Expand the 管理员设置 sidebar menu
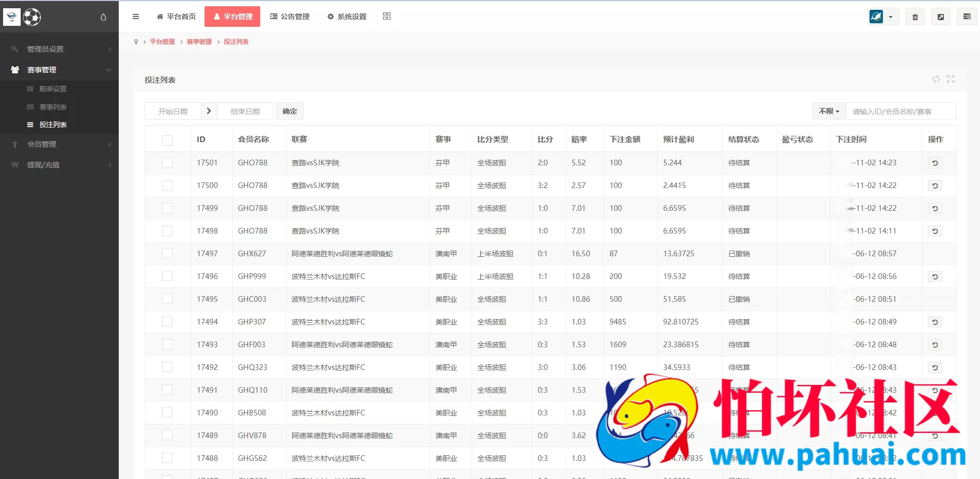 [x=59, y=49]
